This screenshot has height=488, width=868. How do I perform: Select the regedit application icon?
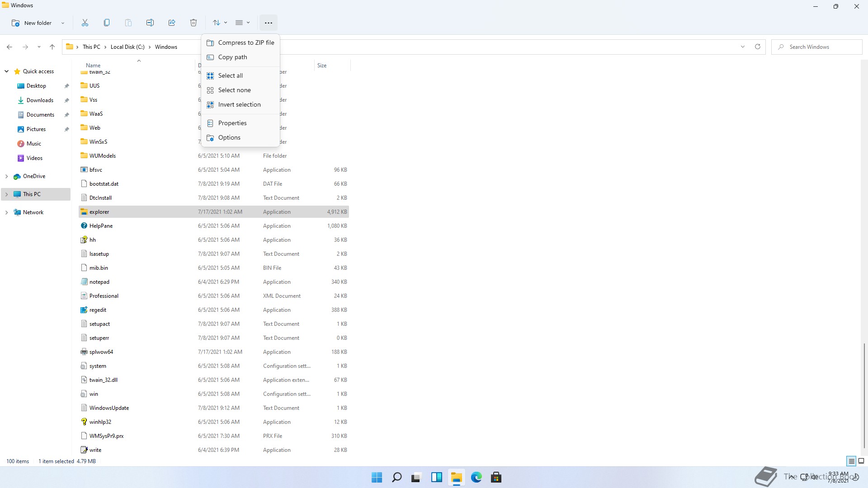[x=84, y=310]
